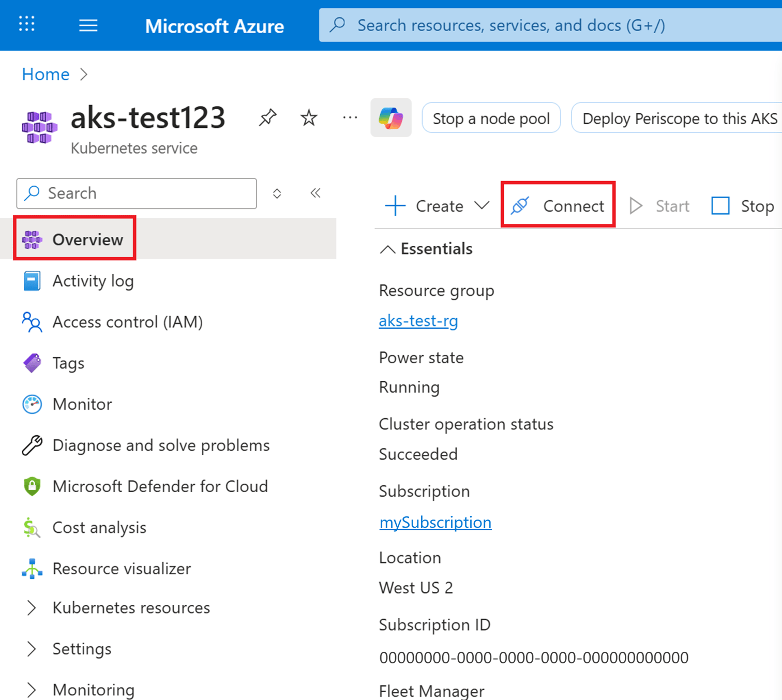Click the 'Running' power state value
This screenshot has height=700, width=782.
pyautogui.click(x=409, y=388)
